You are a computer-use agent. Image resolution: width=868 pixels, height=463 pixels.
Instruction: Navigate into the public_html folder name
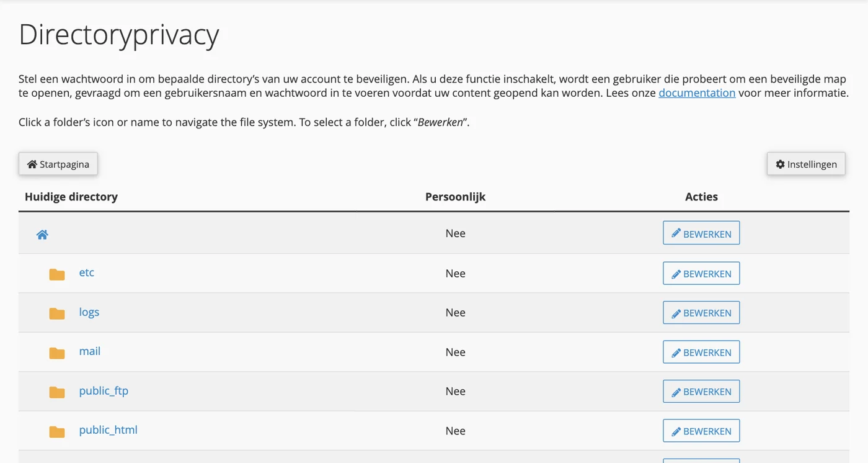click(108, 430)
